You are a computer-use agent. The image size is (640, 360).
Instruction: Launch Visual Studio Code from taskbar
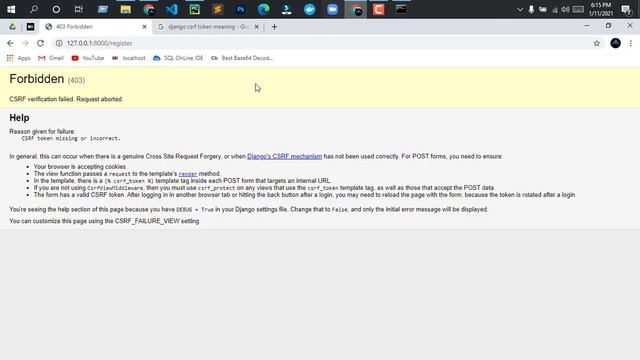[172, 9]
